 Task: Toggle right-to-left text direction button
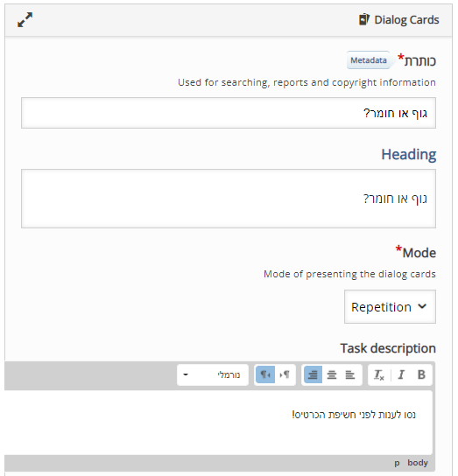coord(265,374)
